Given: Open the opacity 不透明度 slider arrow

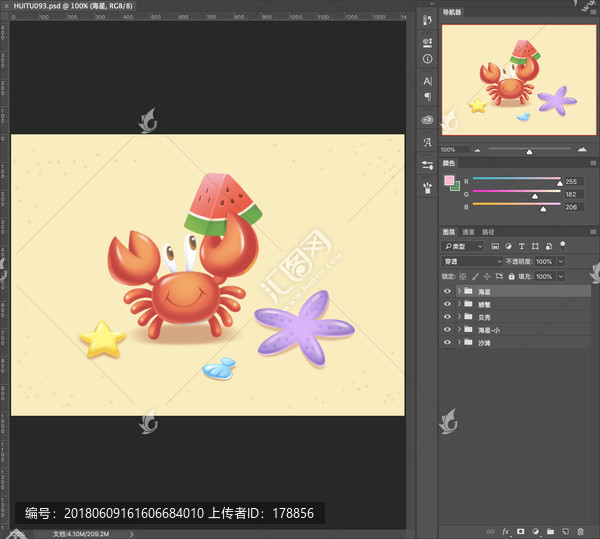Looking at the screenshot, I should [561, 261].
